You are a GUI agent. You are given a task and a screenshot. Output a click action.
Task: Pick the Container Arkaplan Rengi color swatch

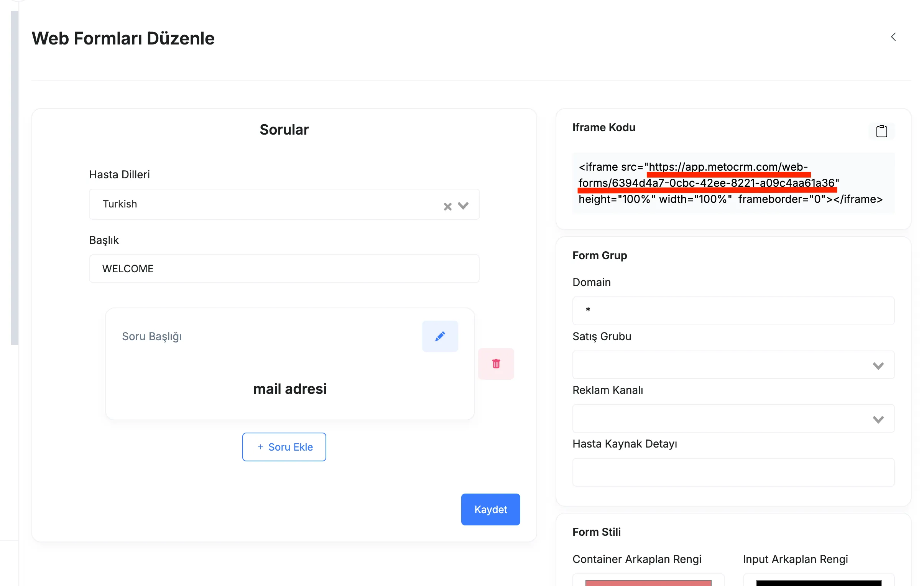click(x=648, y=583)
